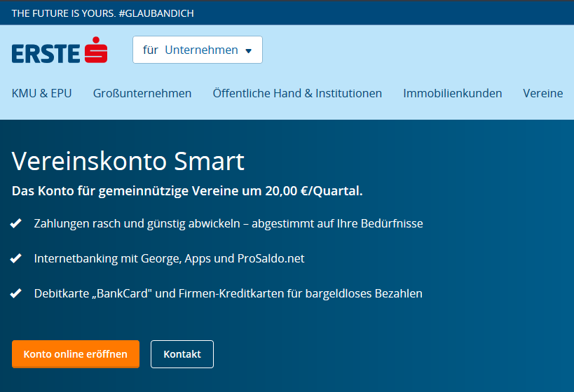Click the checkmark beside 'Internetbanking mit George'

click(15, 258)
